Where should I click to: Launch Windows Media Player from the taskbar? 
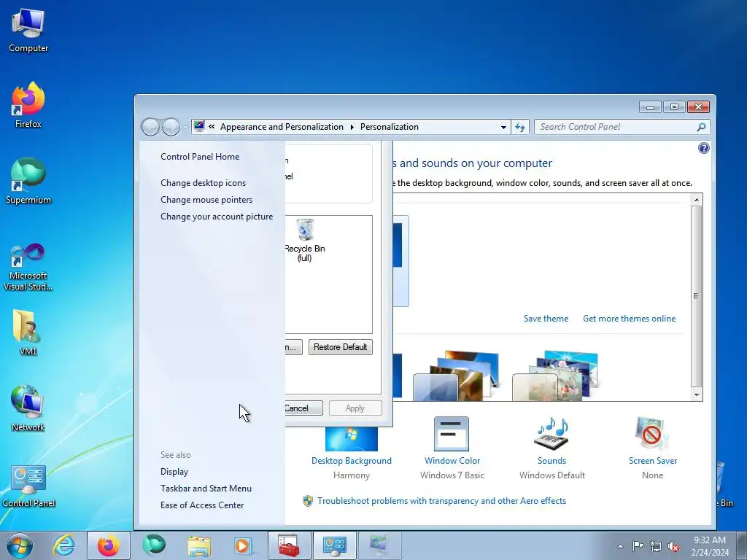(244, 545)
